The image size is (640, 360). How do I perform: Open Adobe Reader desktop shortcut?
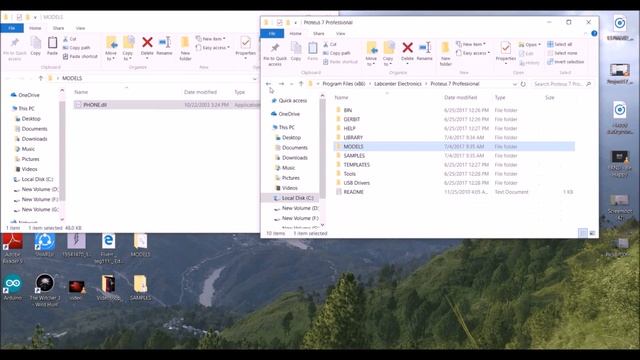[13, 248]
